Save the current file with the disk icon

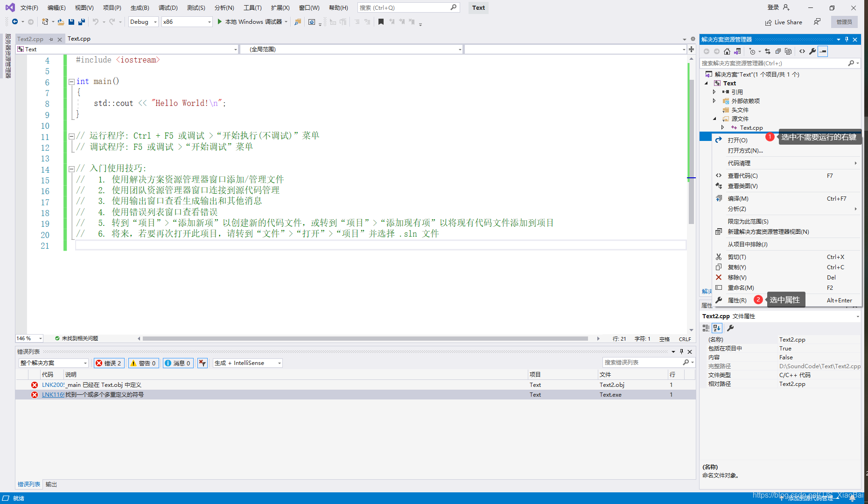tap(71, 22)
